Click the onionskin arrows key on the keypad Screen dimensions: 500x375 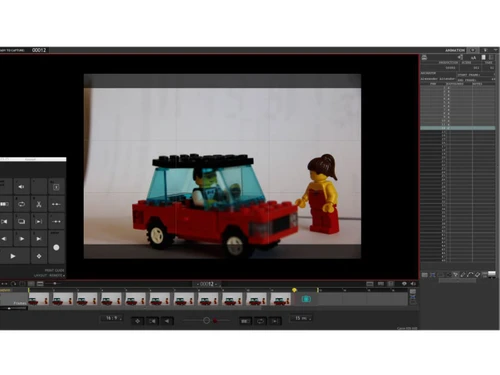click(x=56, y=204)
